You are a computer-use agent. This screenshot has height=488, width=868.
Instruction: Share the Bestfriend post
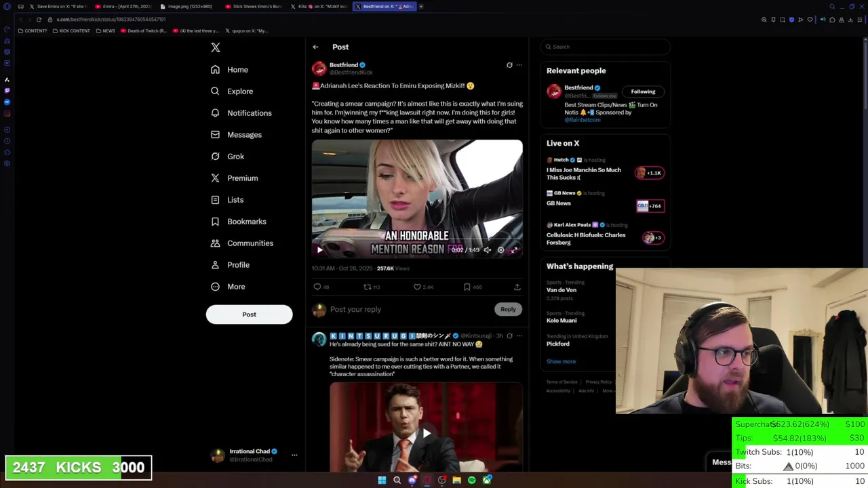pyautogui.click(x=517, y=287)
